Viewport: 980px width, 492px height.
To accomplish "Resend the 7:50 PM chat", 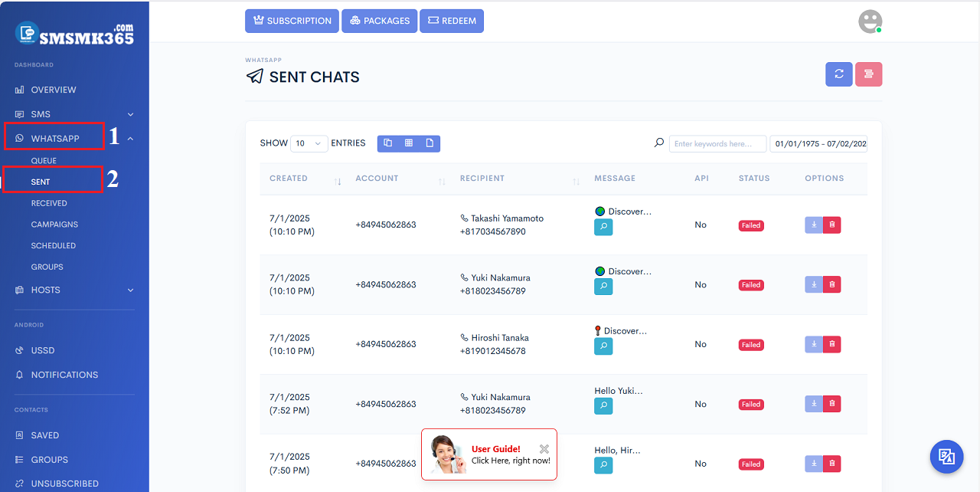I will pos(814,464).
